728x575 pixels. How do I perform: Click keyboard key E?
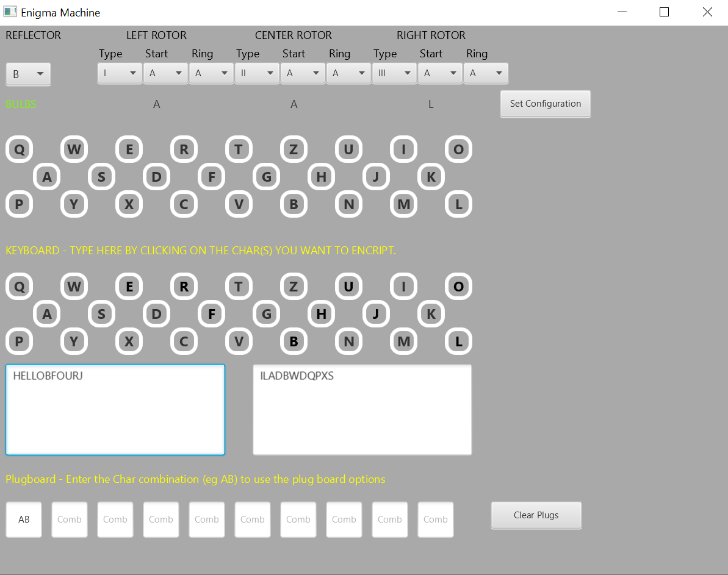(x=129, y=287)
